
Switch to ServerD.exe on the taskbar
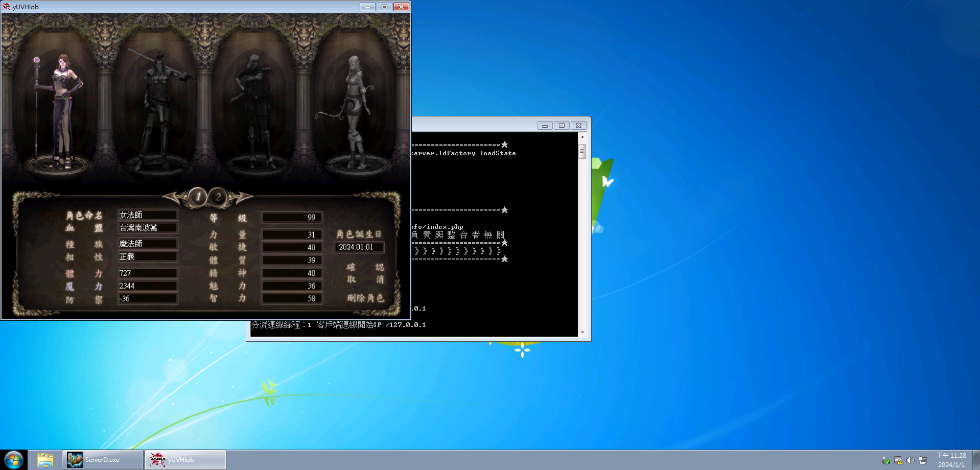pyautogui.click(x=102, y=460)
